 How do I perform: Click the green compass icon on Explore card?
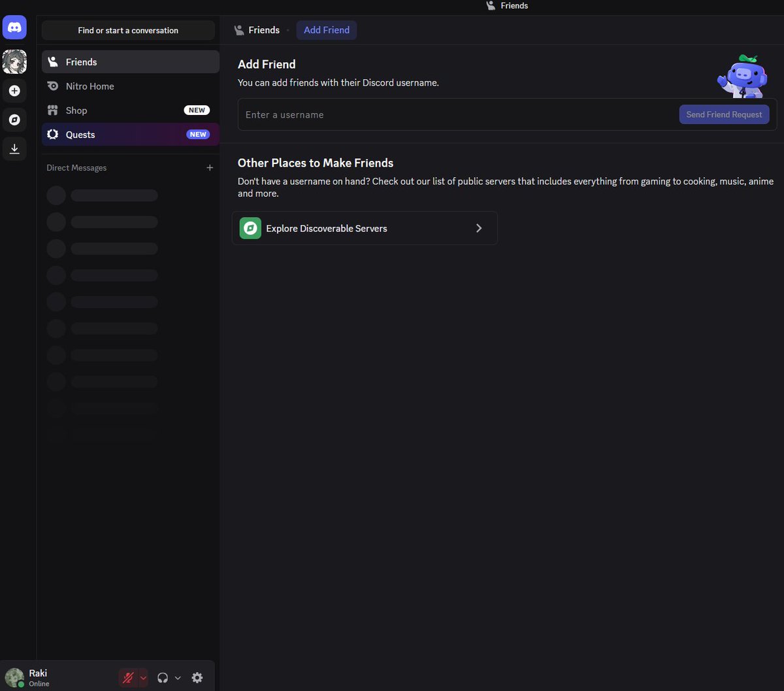tap(250, 228)
